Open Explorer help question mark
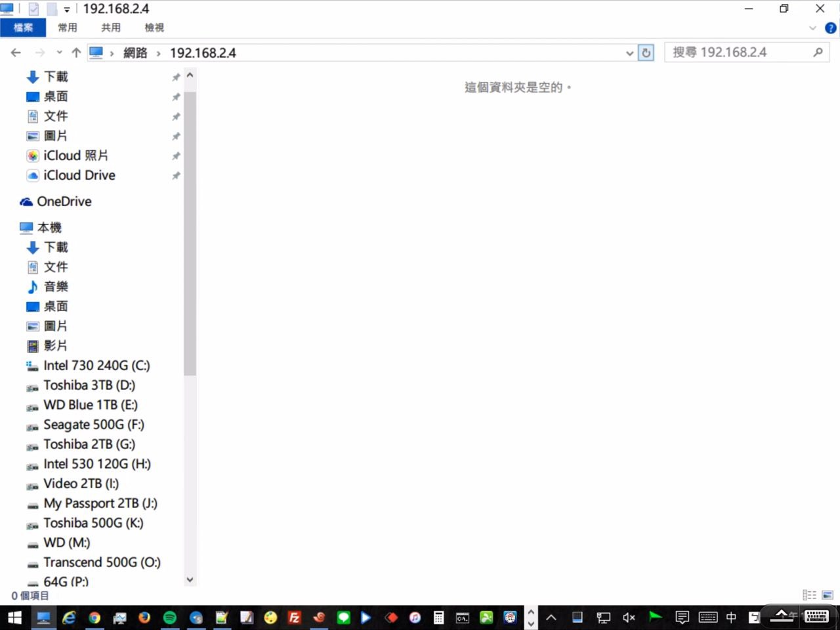 (x=830, y=28)
